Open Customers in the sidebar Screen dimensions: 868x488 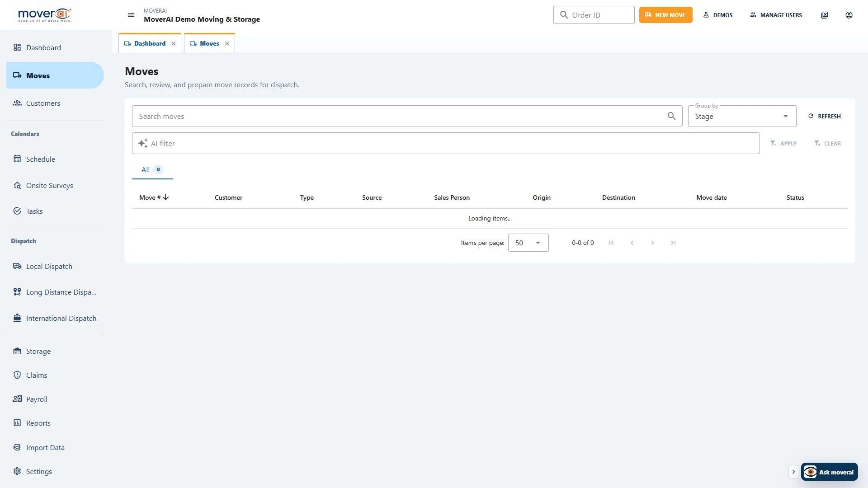(55, 103)
